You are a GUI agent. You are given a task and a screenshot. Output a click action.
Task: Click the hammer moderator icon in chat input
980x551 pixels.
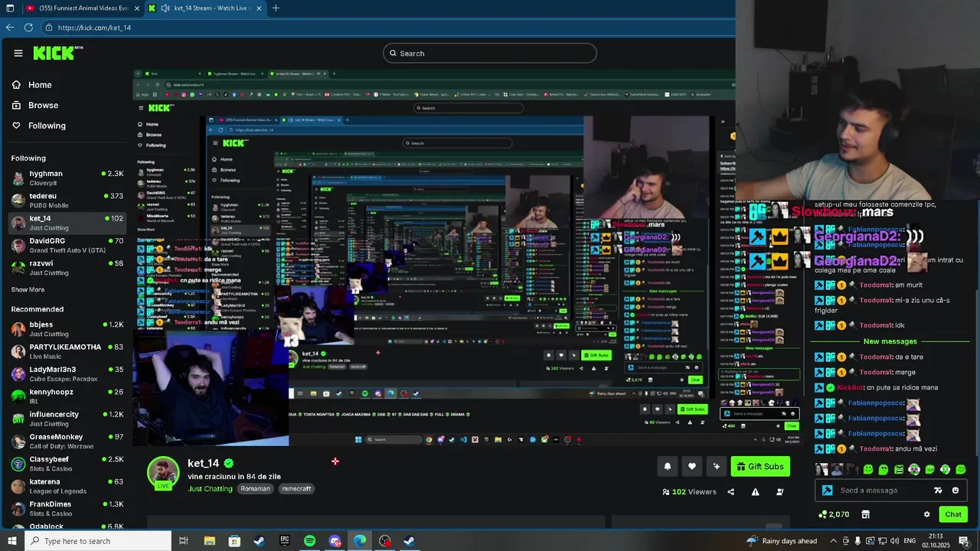point(827,491)
